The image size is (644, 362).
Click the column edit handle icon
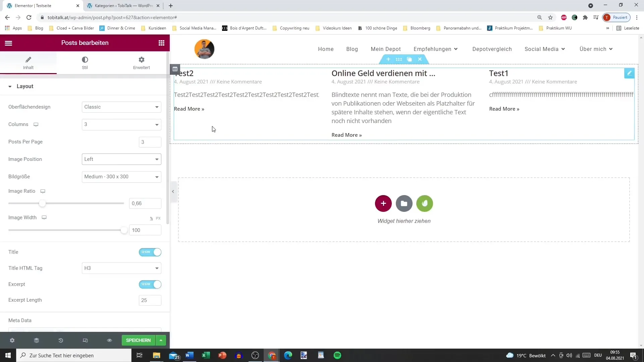[x=175, y=69]
